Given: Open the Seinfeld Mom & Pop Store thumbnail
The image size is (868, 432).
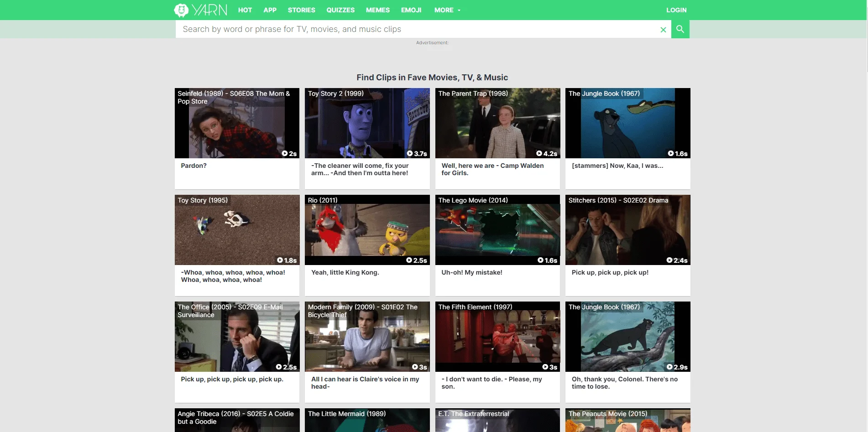Looking at the screenshot, I should pyautogui.click(x=237, y=123).
